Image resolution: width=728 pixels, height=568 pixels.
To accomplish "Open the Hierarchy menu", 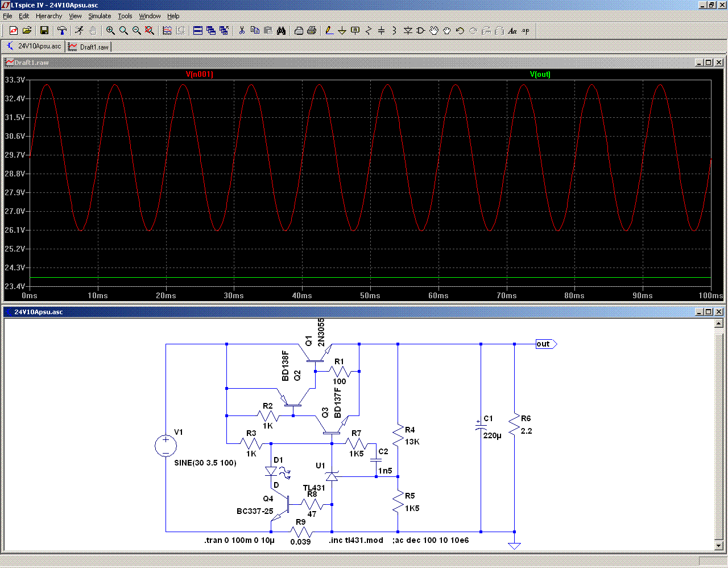I will click(49, 16).
